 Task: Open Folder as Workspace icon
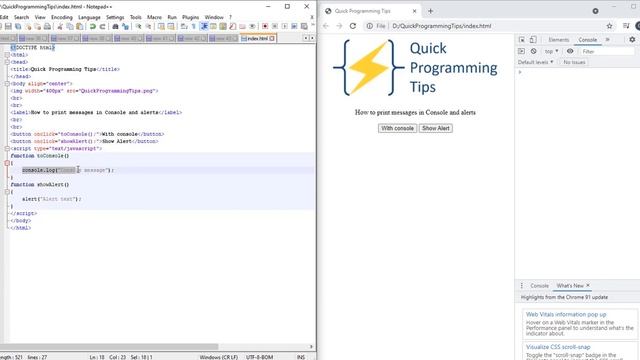(x=242, y=26)
